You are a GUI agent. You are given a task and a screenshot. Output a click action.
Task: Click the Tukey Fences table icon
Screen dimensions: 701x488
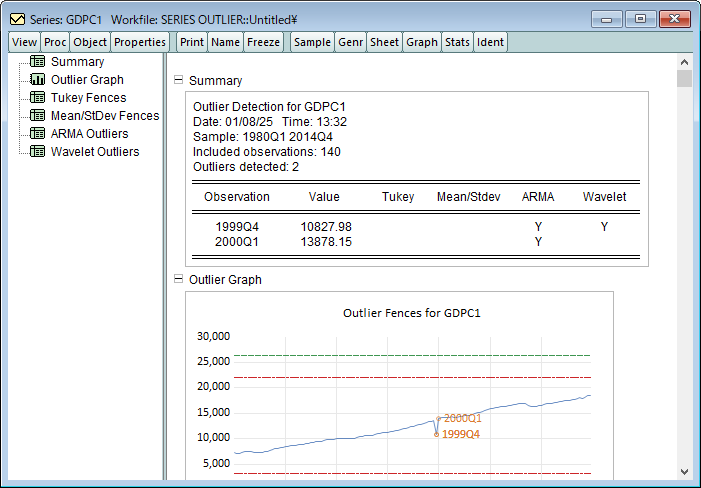point(37,97)
